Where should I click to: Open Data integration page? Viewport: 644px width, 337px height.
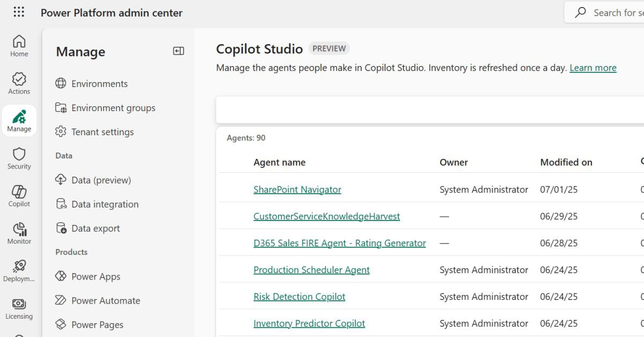click(x=105, y=204)
